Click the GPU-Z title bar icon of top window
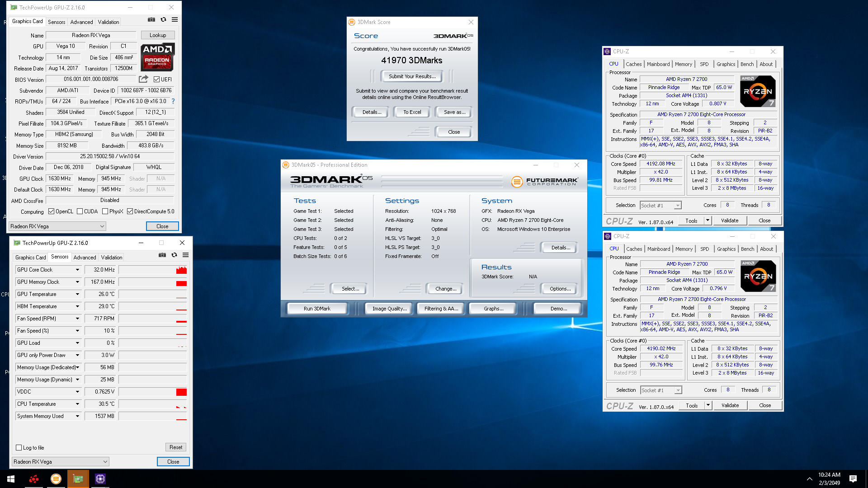Image resolution: width=868 pixels, height=488 pixels. pyautogui.click(x=14, y=7)
